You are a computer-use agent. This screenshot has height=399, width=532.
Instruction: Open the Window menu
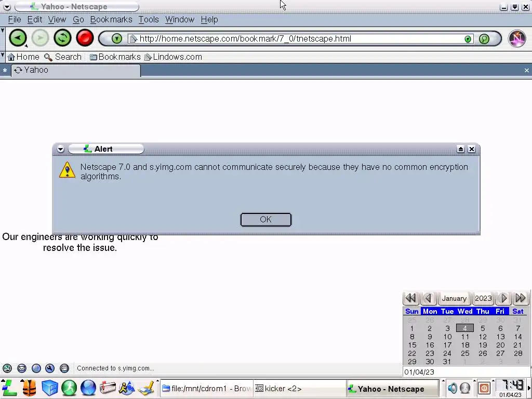coord(180,20)
